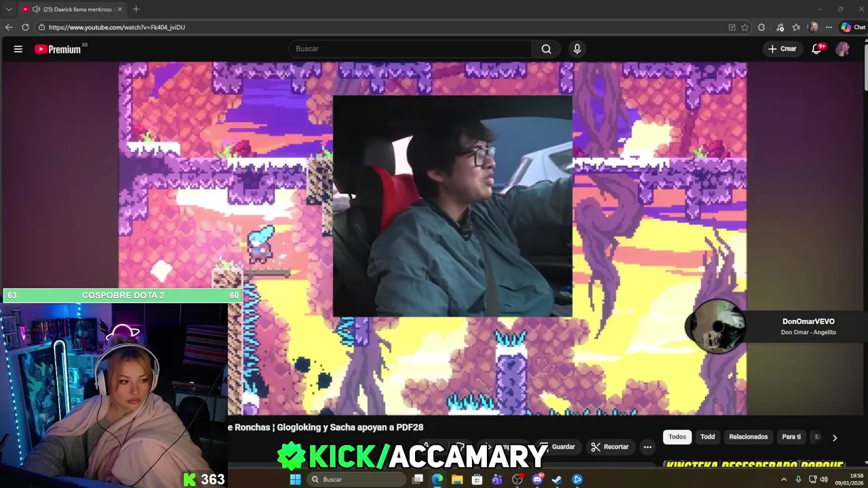Screen dimensions: 868x488
Task: Show more chips with the right arrow
Action: click(835, 438)
